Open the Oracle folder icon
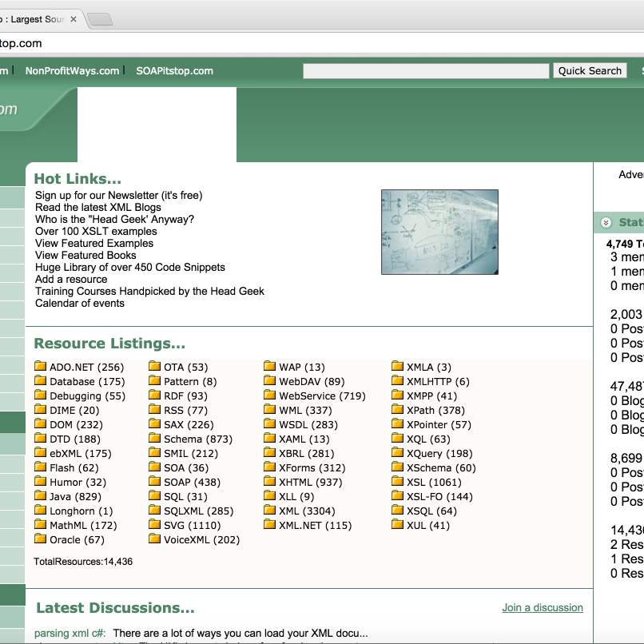Image resolution: width=644 pixels, height=644 pixels. [40, 538]
